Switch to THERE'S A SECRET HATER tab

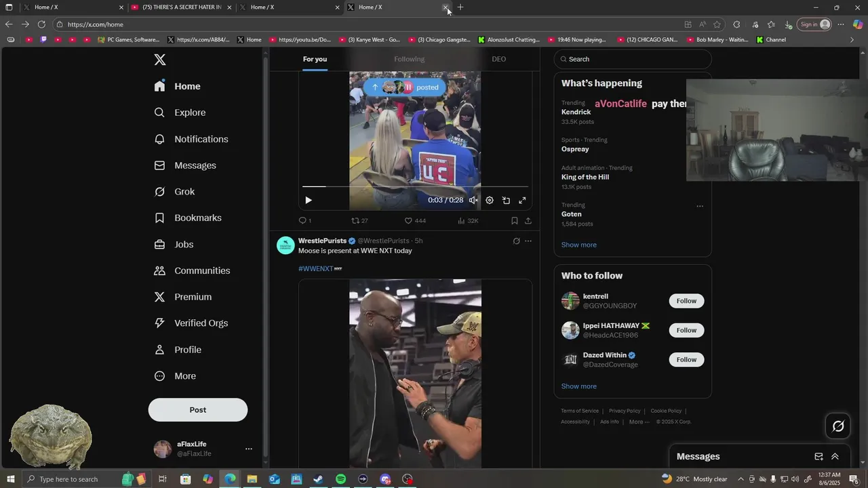181,7
